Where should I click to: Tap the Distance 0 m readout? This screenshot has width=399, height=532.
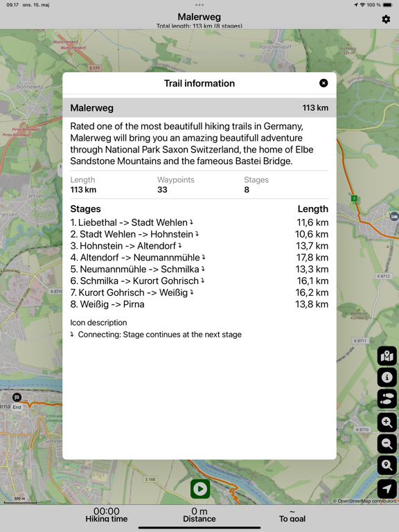(199, 515)
